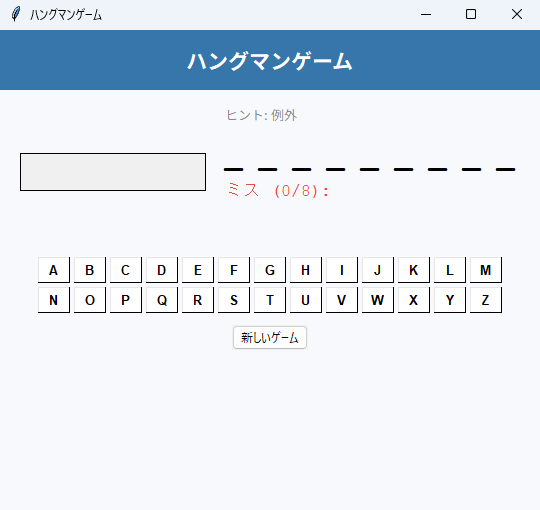Click the F letter key
The width and height of the screenshot is (540, 510).
pos(234,270)
